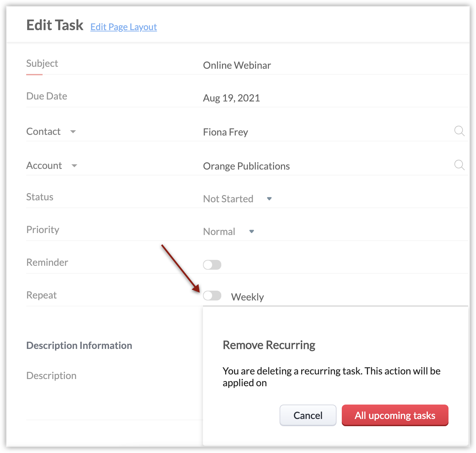Screen dimensions: 476x453
Task: Click the Subject label
Action: (42, 63)
